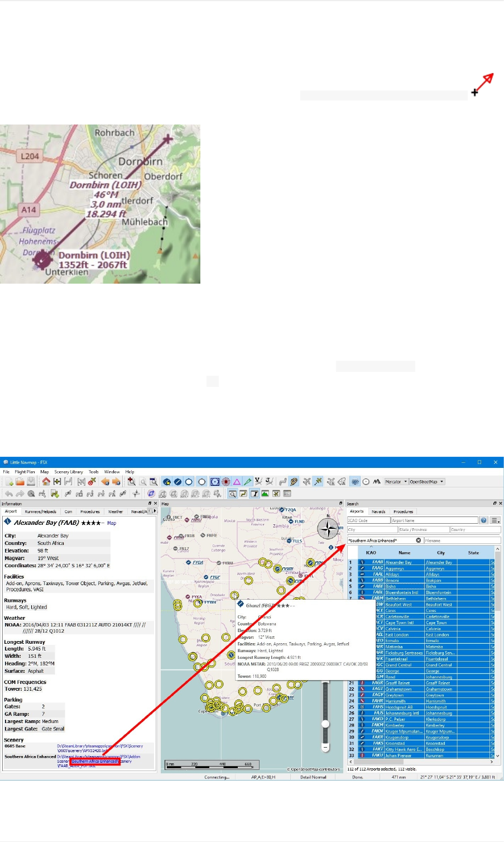Switch to Com information tab

[x=68, y=511]
